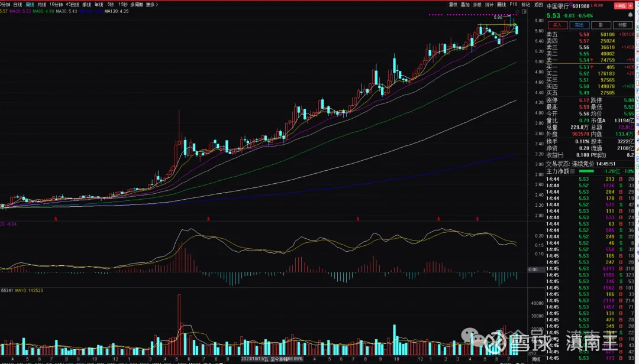Click the MA120: 4.25 indicator label
639x364 pixels.
[x=117, y=11]
